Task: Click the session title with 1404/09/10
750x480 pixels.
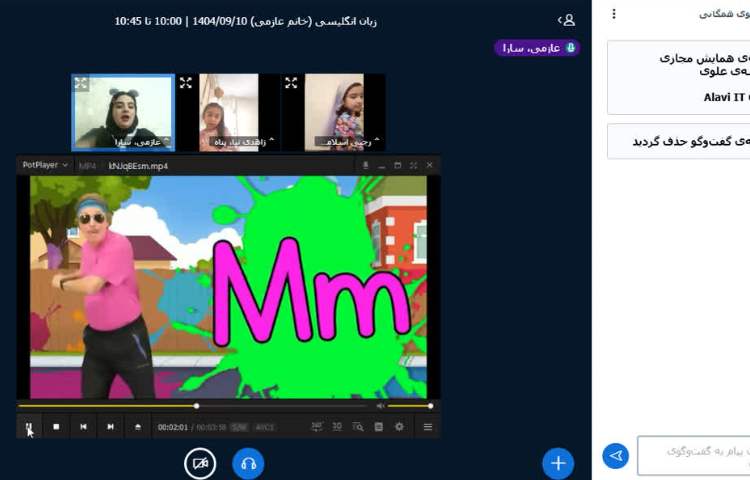Action: click(245, 22)
